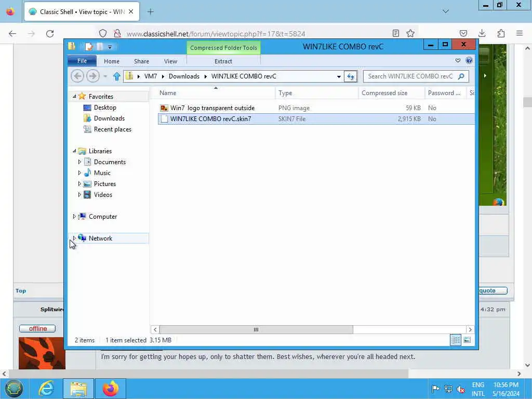Close the Classic Shell browser tab
The width and height of the screenshot is (532, 399).
click(131, 11)
